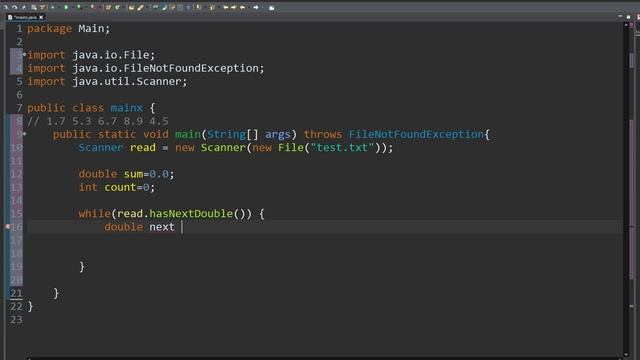The height and width of the screenshot is (360, 640).
Task: Click the up arrow of the editor scrollbar
Action: coord(626,25)
